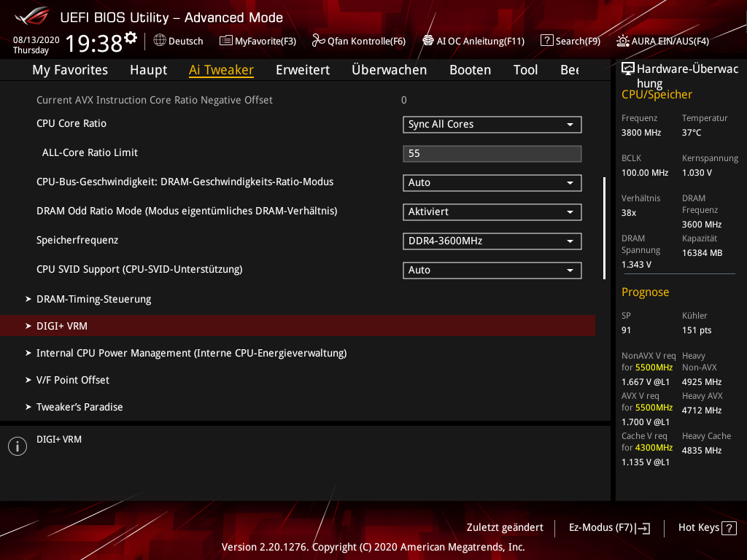The height and width of the screenshot is (560, 747).
Task: Click the AI OC guide icon
Action: 428,41
